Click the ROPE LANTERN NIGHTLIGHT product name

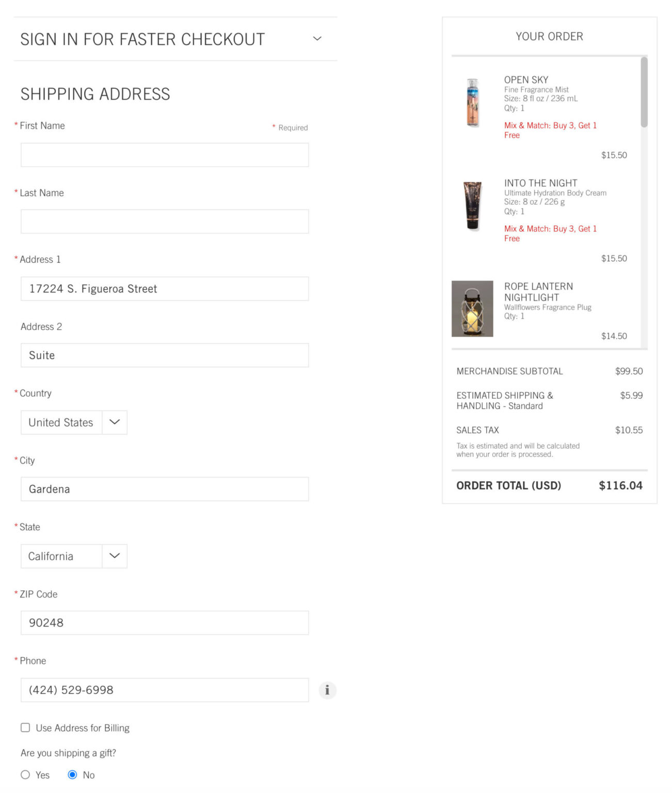click(x=538, y=292)
